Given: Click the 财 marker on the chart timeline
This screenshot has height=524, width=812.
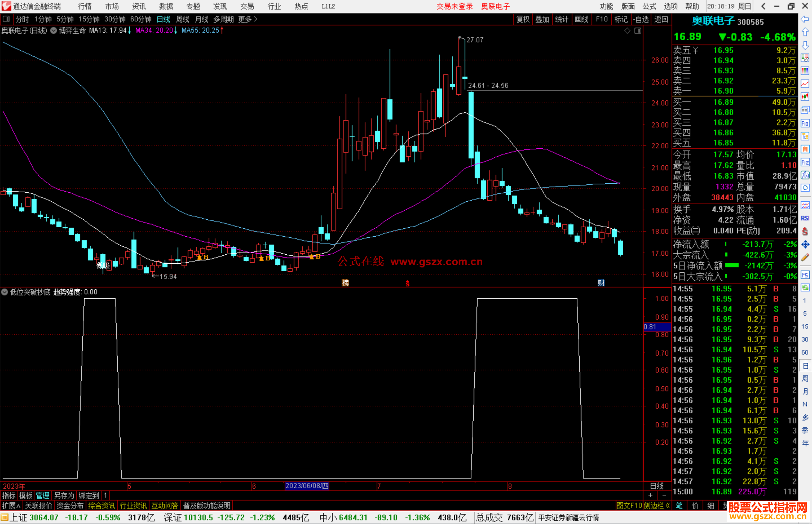Looking at the screenshot, I should point(601,283).
